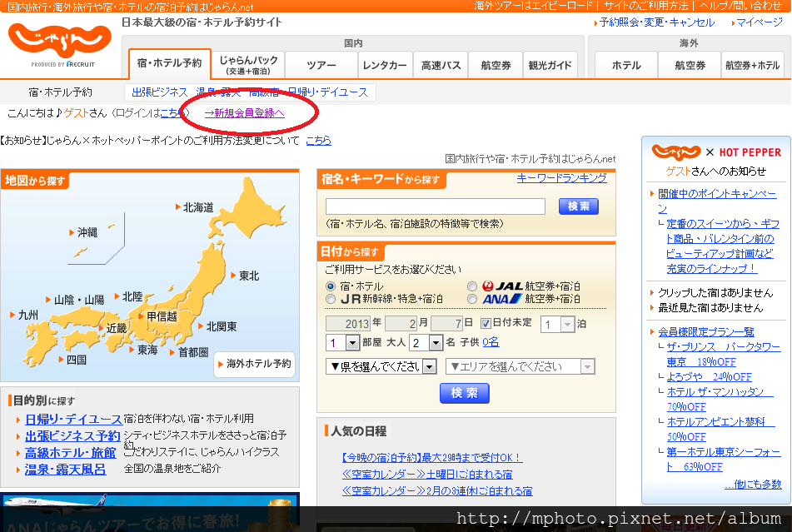Open 県を選んでください prefecture dropdown
This screenshot has height=532, width=792.
click(381, 366)
